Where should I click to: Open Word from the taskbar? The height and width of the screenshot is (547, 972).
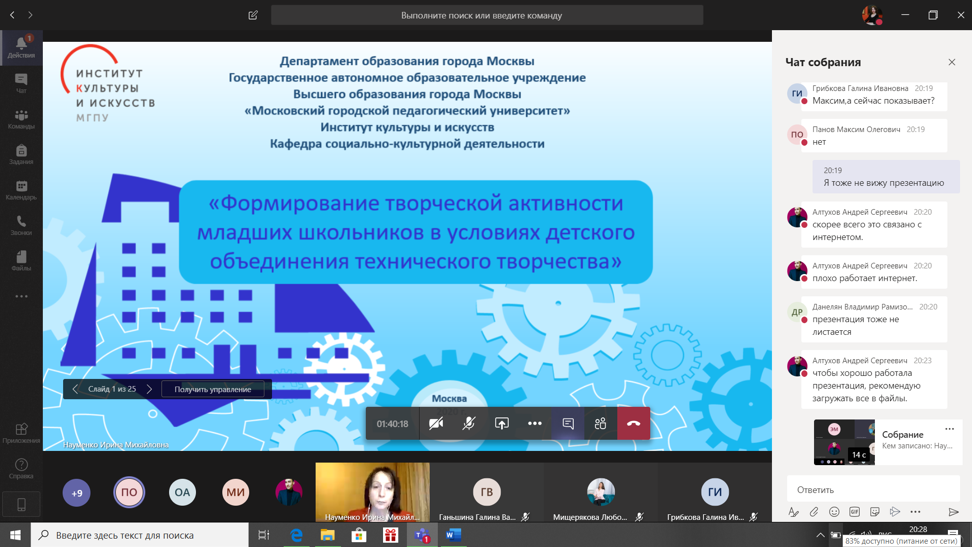tap(454, 535)
